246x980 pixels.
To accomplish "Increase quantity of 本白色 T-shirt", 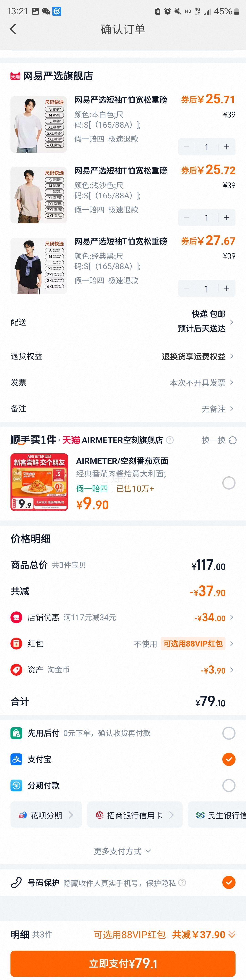I will pos(227,147).
